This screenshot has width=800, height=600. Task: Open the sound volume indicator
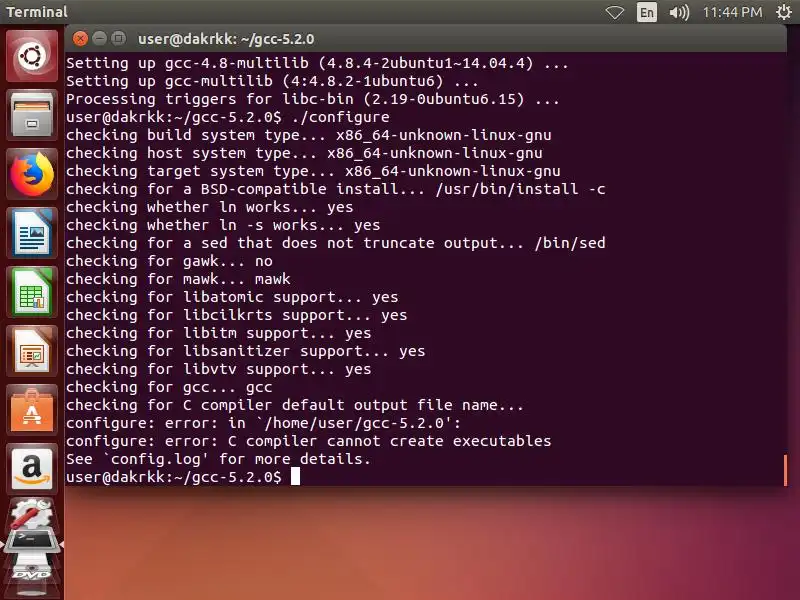tap(679, 12)
